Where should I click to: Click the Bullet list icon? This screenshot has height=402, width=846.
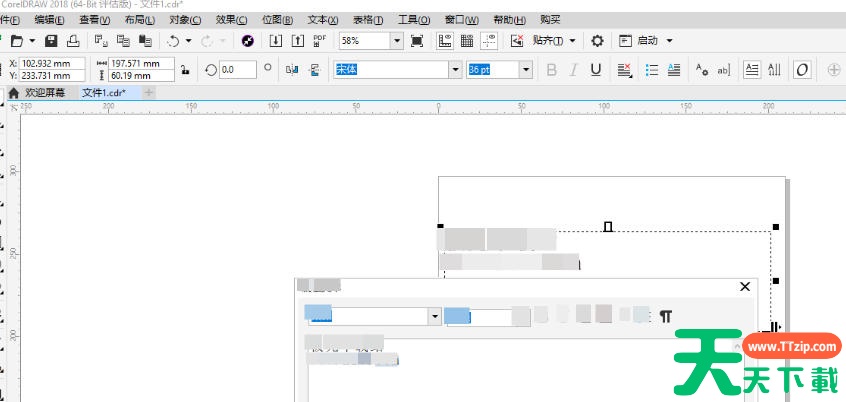(652, 69)
